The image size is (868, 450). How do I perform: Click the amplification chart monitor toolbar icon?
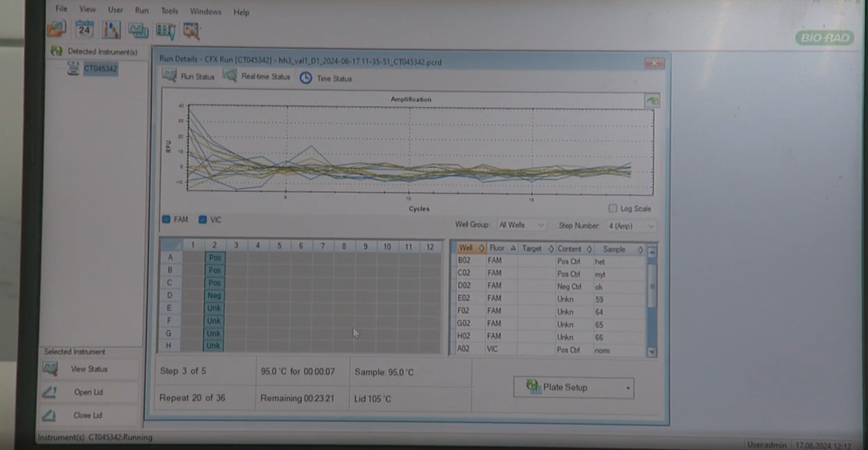pyautogui.click(x=138, y=31)
